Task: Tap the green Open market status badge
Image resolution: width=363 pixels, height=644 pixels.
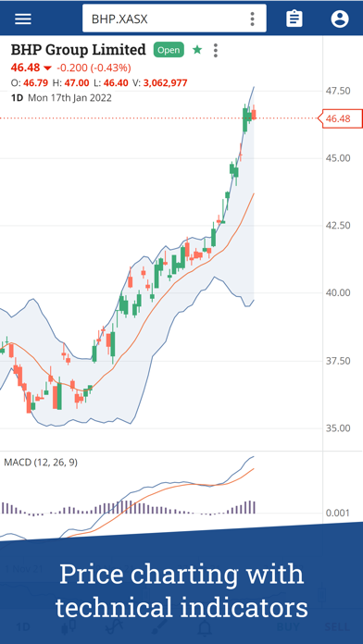Action: click(169, 50)
